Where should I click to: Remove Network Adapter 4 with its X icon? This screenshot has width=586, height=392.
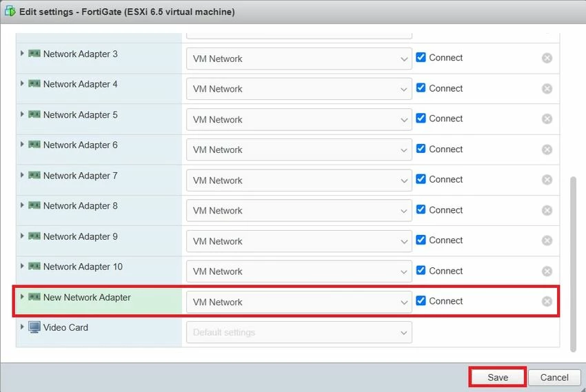coord(547,88)
